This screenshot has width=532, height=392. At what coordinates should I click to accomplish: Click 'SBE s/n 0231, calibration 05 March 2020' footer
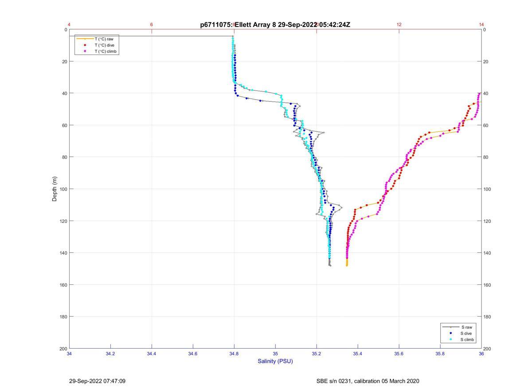pos(368,381)
